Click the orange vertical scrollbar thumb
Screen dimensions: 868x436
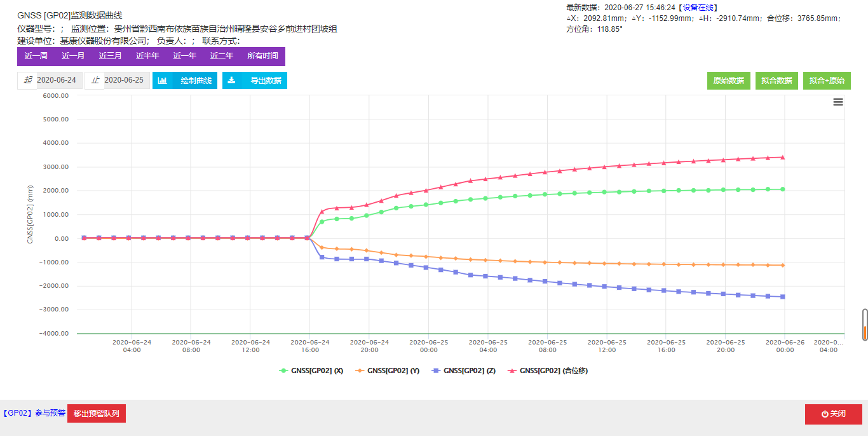(865, 332)
